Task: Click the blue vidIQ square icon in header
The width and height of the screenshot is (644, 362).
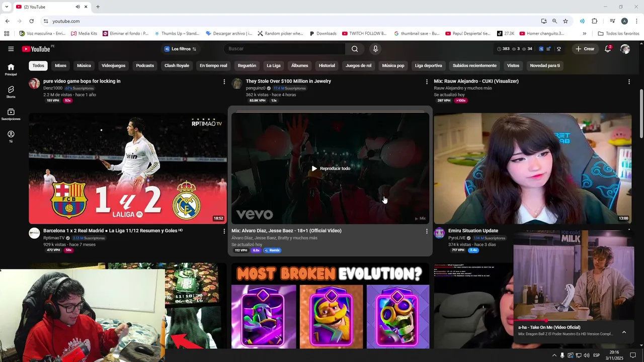Action: point(541,49)
